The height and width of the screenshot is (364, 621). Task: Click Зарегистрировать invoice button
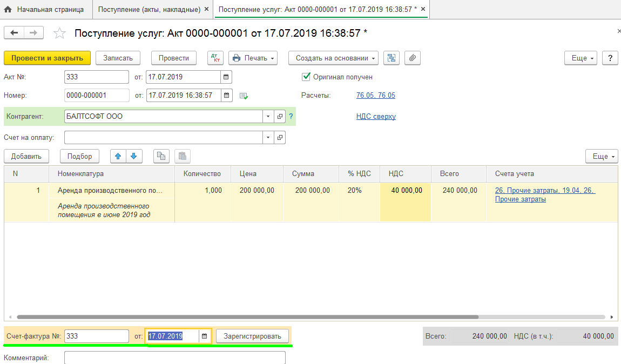click(252, 336)
